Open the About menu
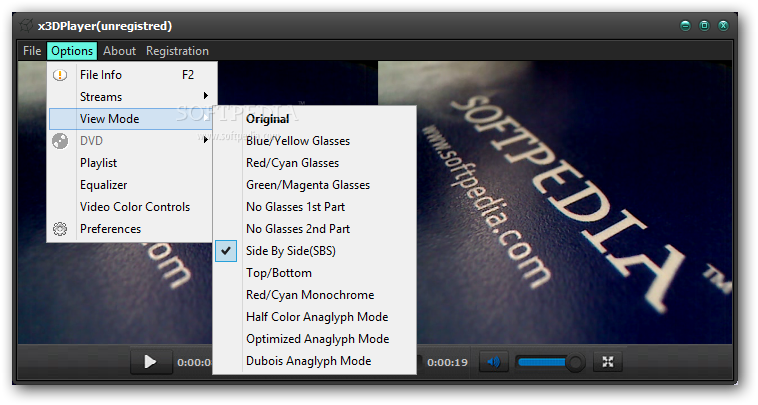The height and width of the screenshot is (405, 758). point(119,51)
